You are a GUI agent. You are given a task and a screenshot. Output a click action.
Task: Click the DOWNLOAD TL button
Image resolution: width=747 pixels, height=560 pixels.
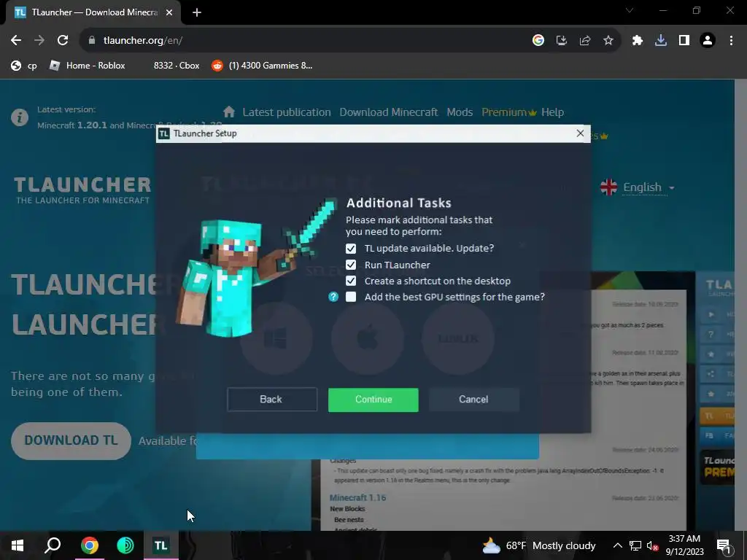pos(71,440)
